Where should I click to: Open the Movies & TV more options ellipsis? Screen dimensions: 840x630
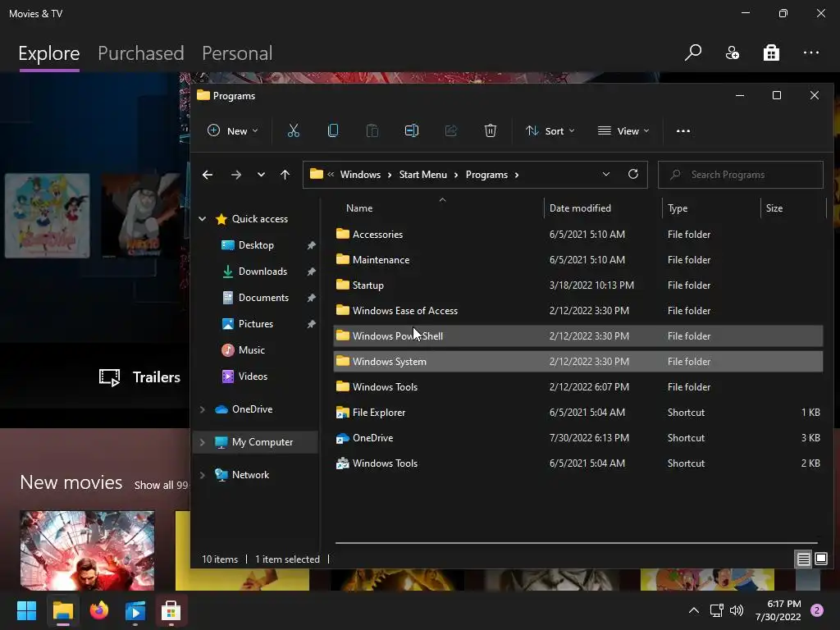(x=811, y=52)
